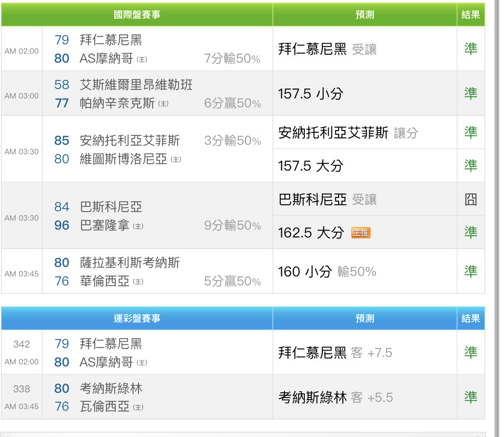Click the 準 result for 160 小分
Viewport: 504px width, 437px height.
pos(471,271)
